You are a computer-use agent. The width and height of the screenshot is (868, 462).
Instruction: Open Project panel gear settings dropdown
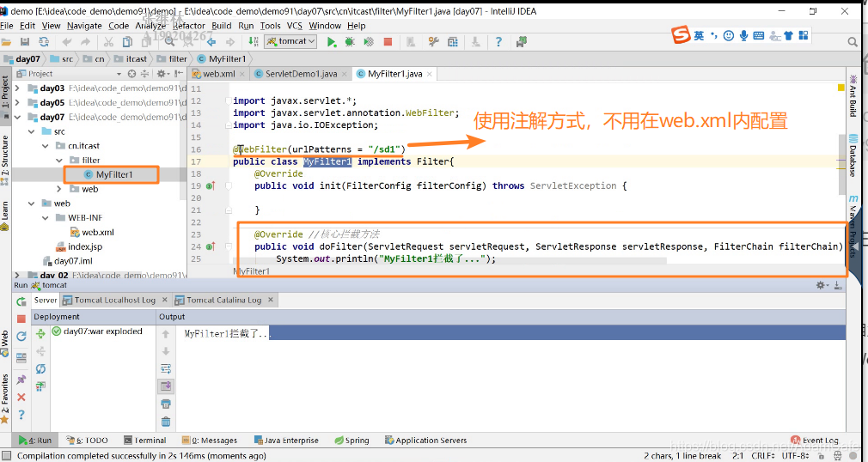[x=162, y=74]
